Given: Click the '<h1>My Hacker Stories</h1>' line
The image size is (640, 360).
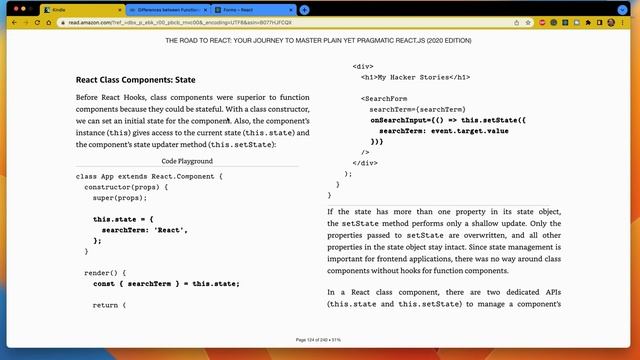Looking at the screenshot, I should click(x=416, y=77).
